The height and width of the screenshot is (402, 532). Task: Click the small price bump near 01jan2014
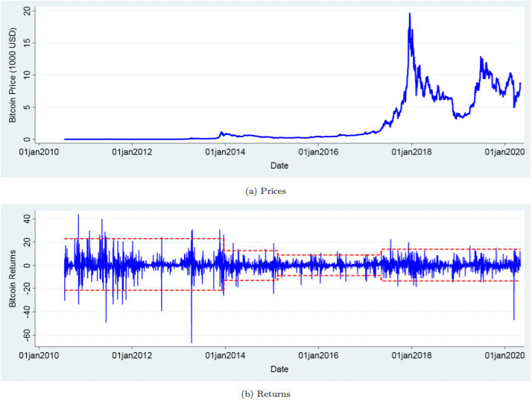pos(221,134)
